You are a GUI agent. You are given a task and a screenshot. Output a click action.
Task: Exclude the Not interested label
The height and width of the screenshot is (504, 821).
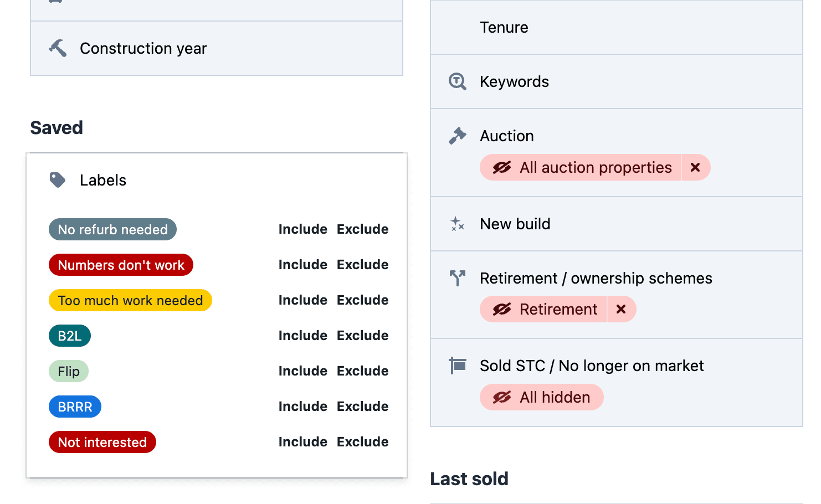362,441
